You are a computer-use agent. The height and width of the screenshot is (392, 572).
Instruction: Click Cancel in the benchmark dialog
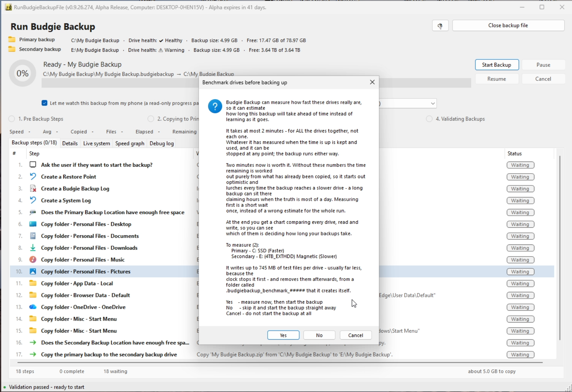click(356, 335)
